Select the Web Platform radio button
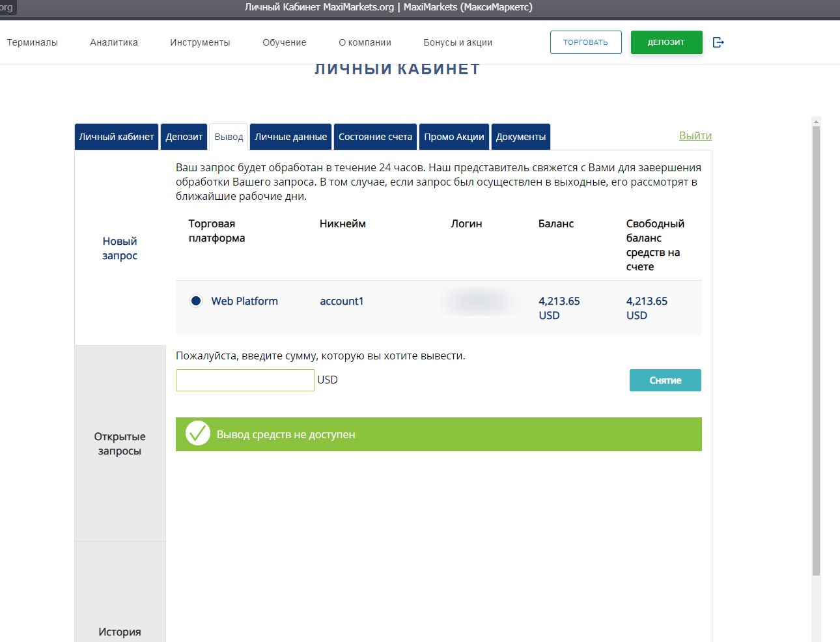 click(195, 301)
